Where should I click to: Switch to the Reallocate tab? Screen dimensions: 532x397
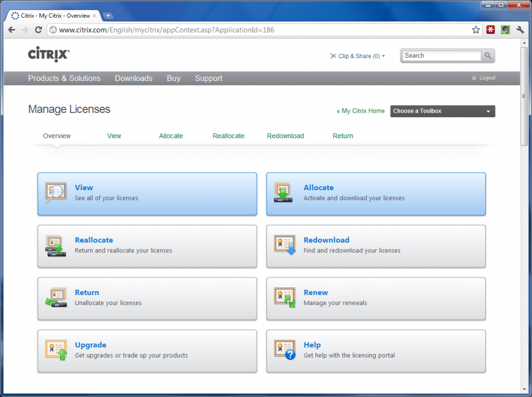[x=228, y=136]
